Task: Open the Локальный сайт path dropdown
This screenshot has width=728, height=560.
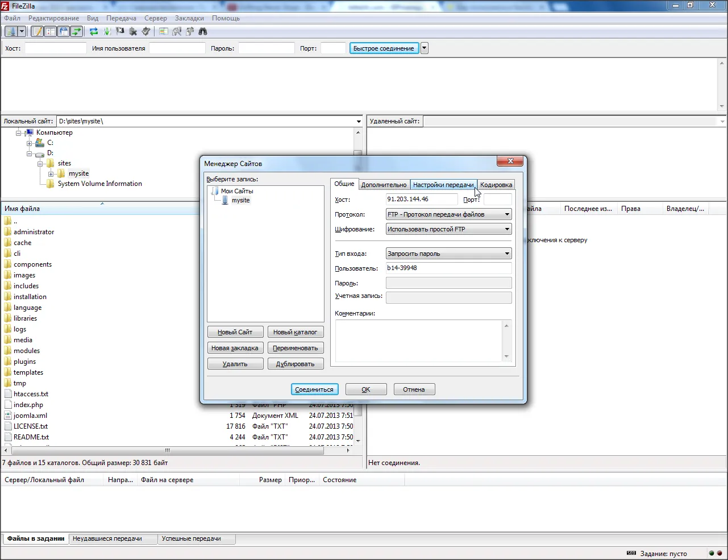Action: tap(359, 121)
